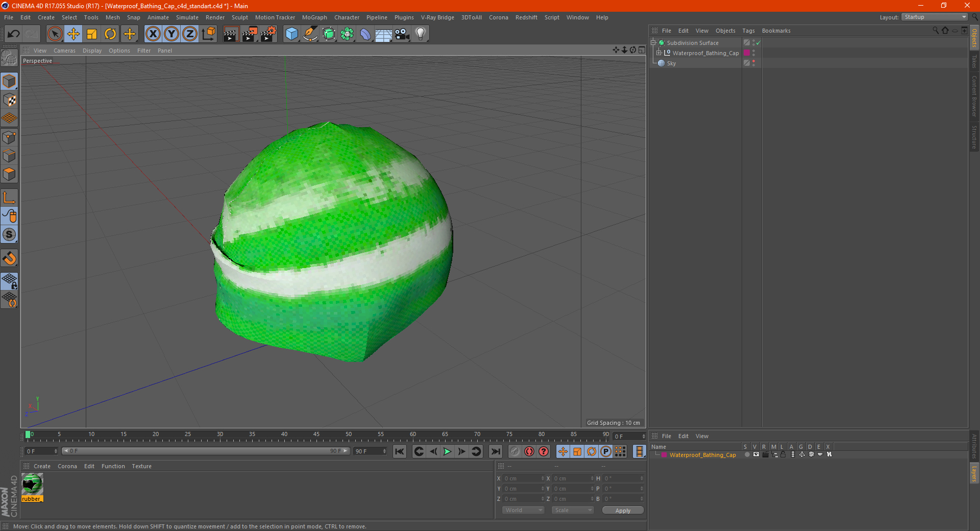Toggle X axis lock
The width and height of the screenshot is (980, 531).
pos(153,34)
